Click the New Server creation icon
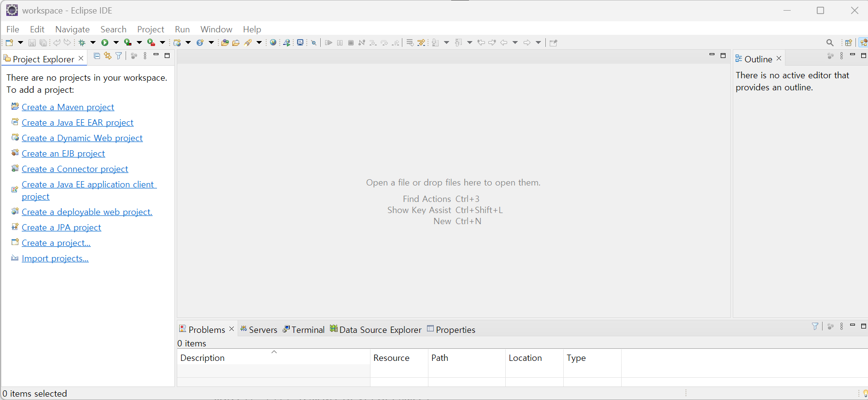This screenshot has height=400, width=868. point(177,43)
